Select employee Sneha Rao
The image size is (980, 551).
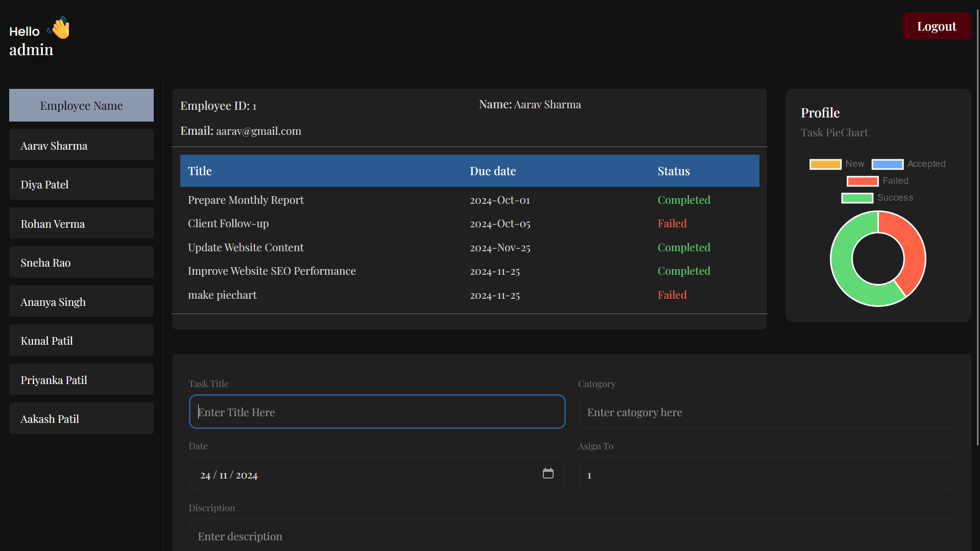pyautogui.click(x=81, y=262)
